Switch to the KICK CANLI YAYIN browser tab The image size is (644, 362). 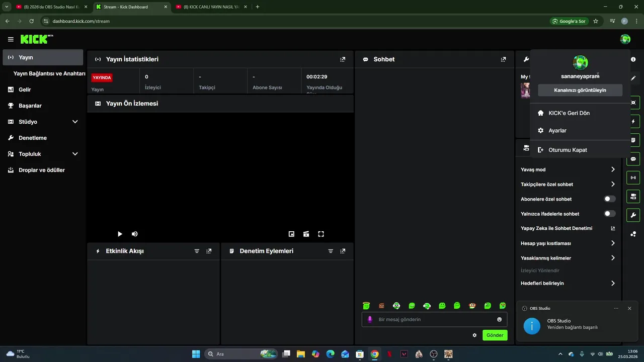click(x=210, y=7)
